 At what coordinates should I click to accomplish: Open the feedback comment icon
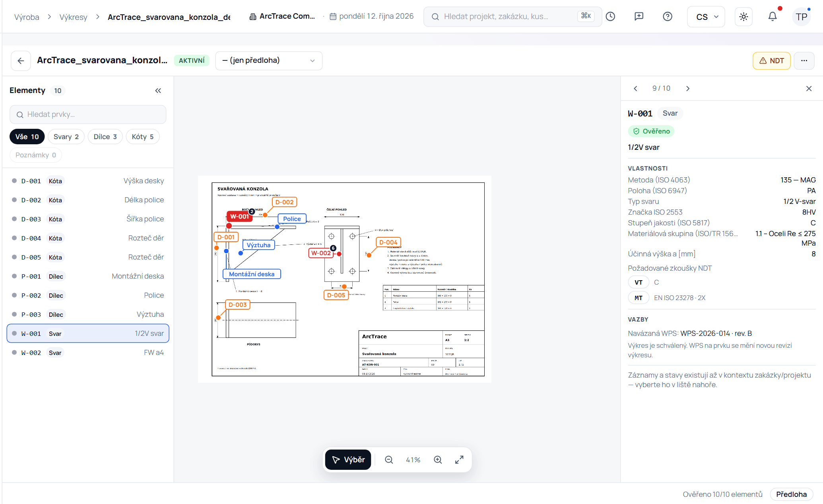[639, 16]
